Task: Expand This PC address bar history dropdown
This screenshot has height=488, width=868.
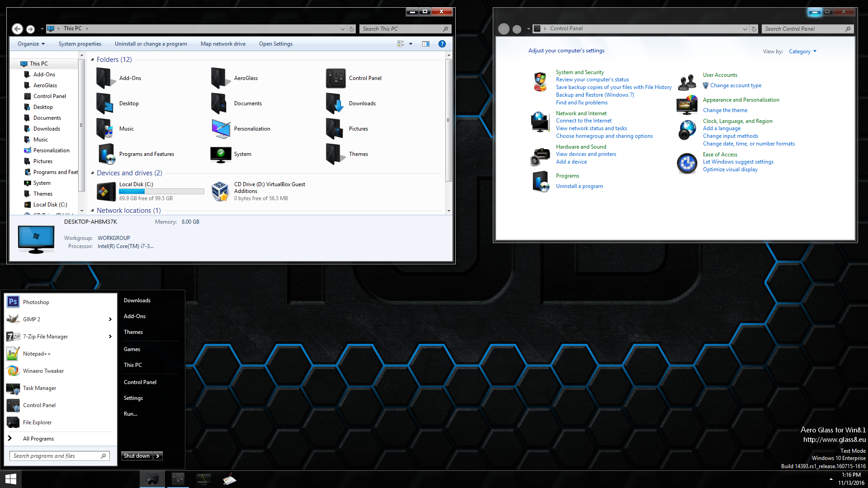Action: click(342, 29)
